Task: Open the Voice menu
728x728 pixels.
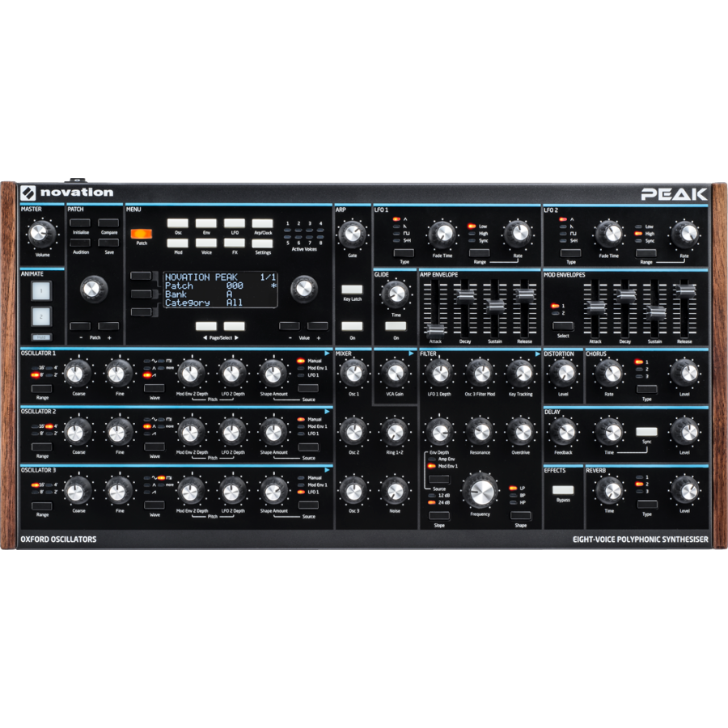Action: pyautogui.click(x=206, y=243)
